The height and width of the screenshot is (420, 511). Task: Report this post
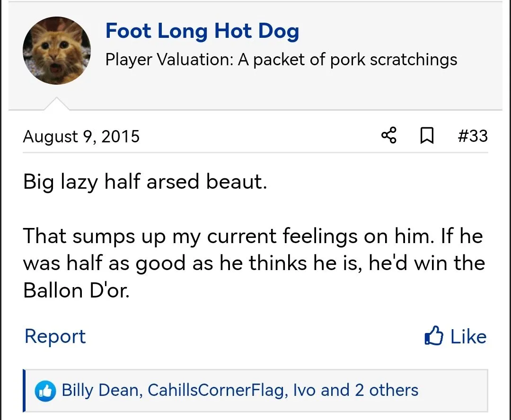[55, 336]
